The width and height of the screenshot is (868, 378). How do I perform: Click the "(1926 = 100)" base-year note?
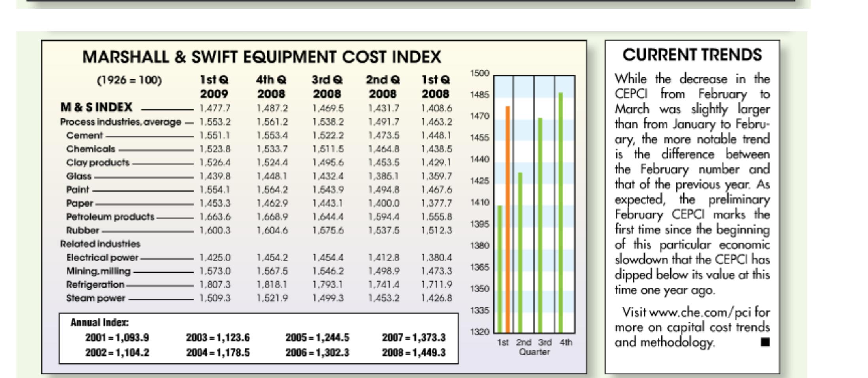[x=129, y=80]
